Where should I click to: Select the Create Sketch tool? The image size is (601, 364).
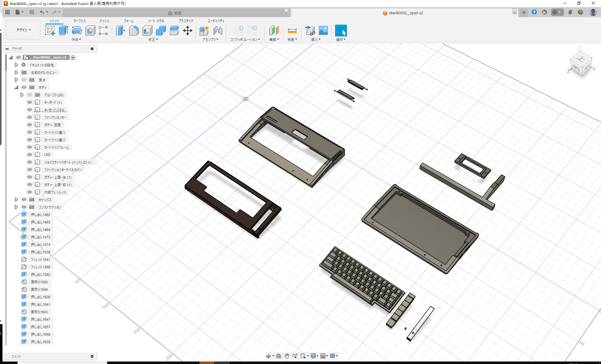tap(50, 31)
